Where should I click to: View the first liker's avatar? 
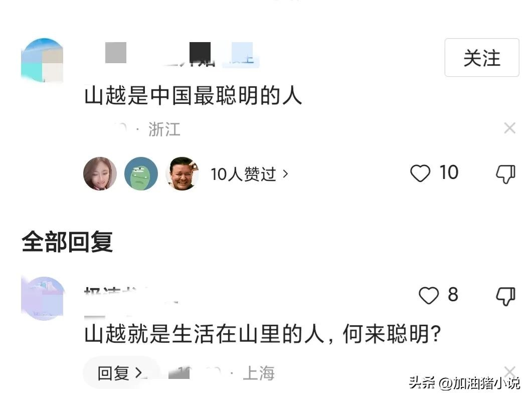(x=100, y=174)
